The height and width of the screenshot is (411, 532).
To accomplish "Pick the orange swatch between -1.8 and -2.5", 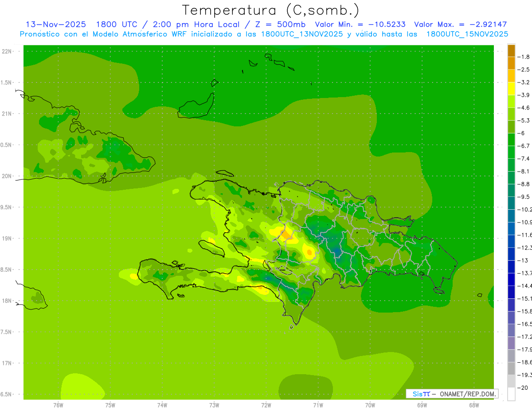I will (x=511, y=63).
